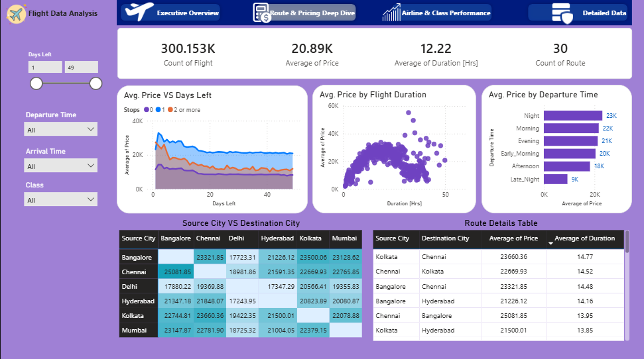Image resolution: width=644 pixels, height=359 pixels.
Task: Click the calculator dollar icon on Route & Pricing
Action: [261, 13]
